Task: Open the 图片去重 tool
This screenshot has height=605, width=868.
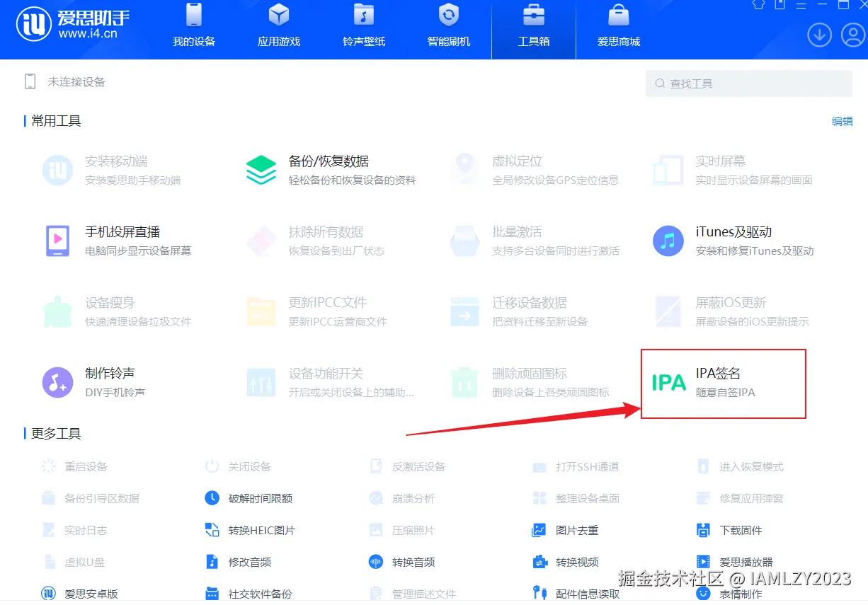Action: tap(566, 530)
